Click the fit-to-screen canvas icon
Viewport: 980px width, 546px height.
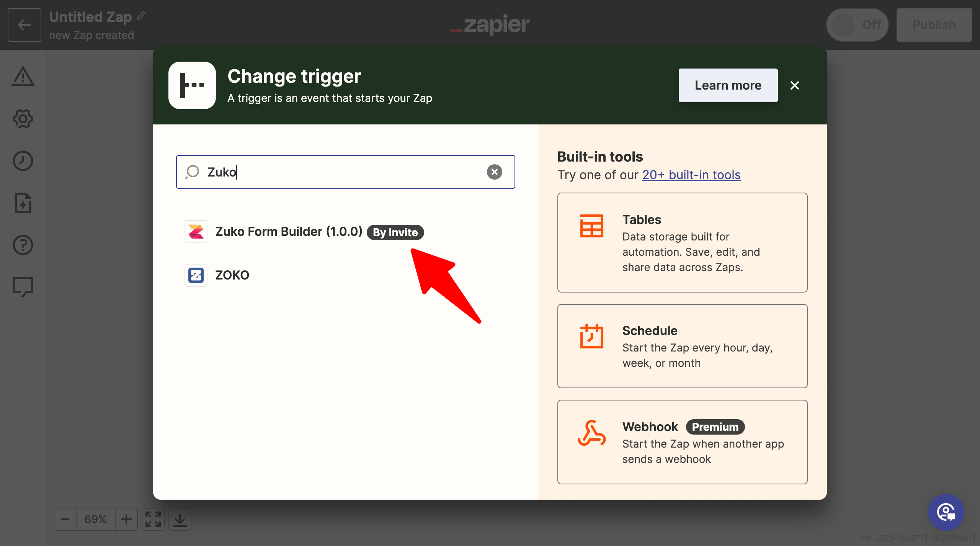click(x=153, y=519)
